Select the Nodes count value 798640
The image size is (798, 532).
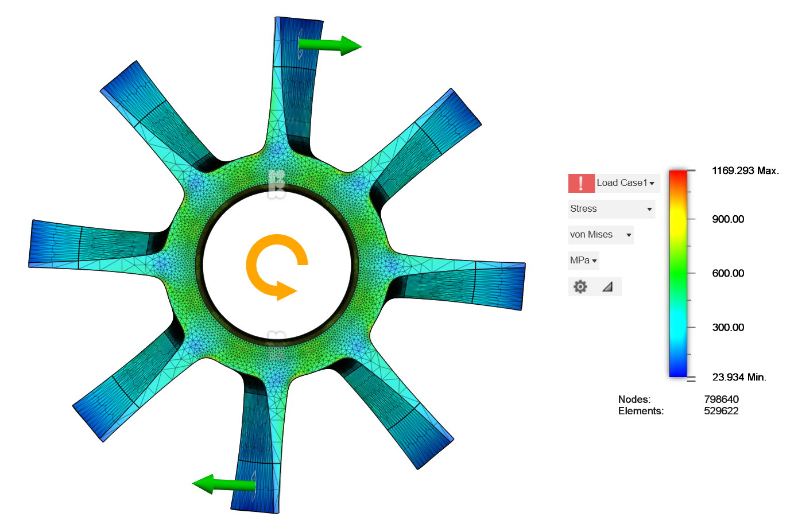[x=721, y=399]
